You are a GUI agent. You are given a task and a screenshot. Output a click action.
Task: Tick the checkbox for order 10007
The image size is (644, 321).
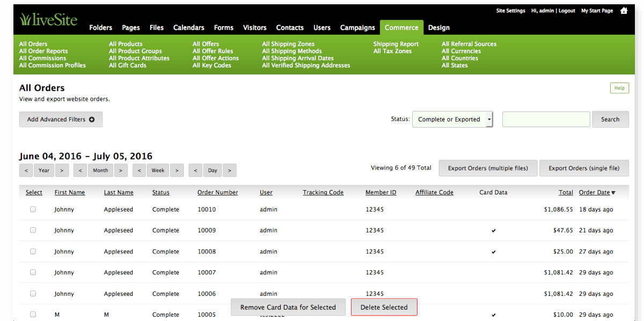(x=33, y=273)
